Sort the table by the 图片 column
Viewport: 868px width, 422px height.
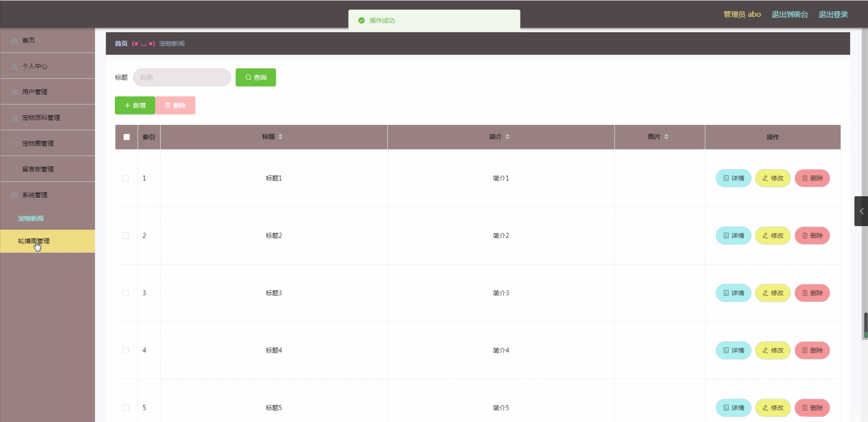pos(666,137)
